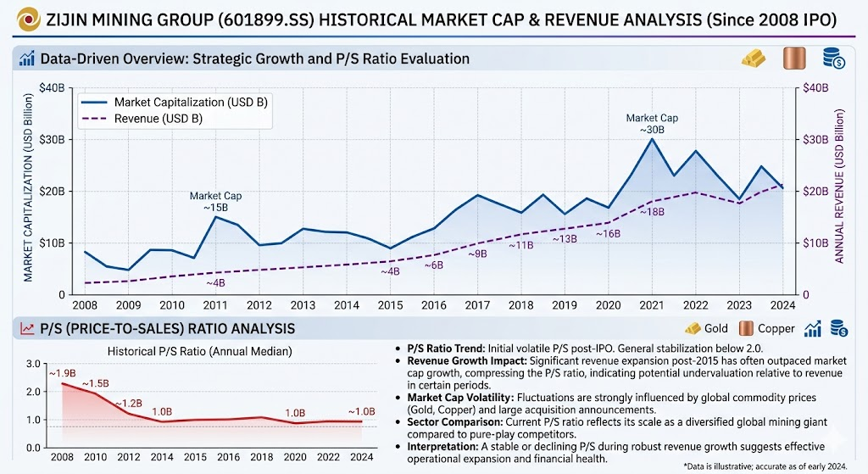Screen dimensions: 868x474
Task: Click $20B on the right revenue axis
Action: tap(815, 192)
